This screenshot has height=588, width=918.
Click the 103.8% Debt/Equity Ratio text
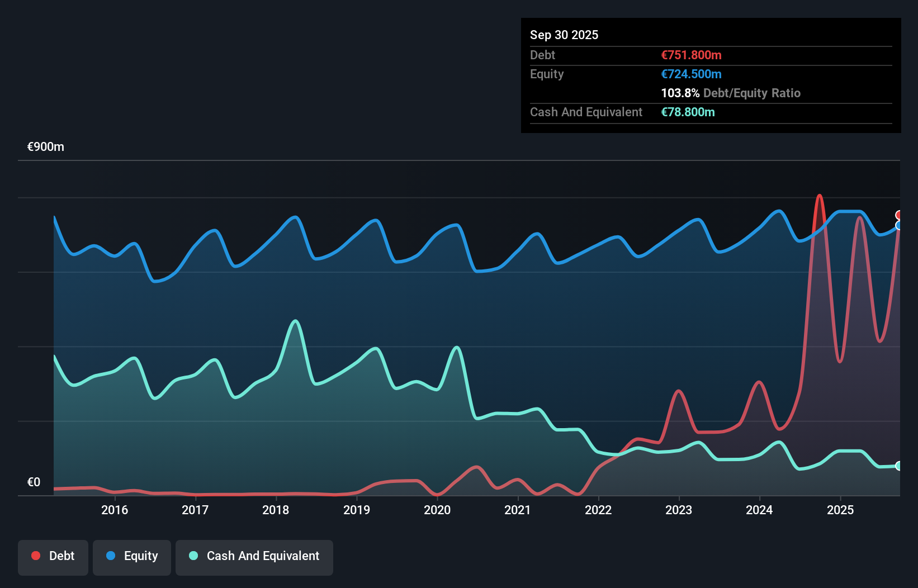coord(731,93)
